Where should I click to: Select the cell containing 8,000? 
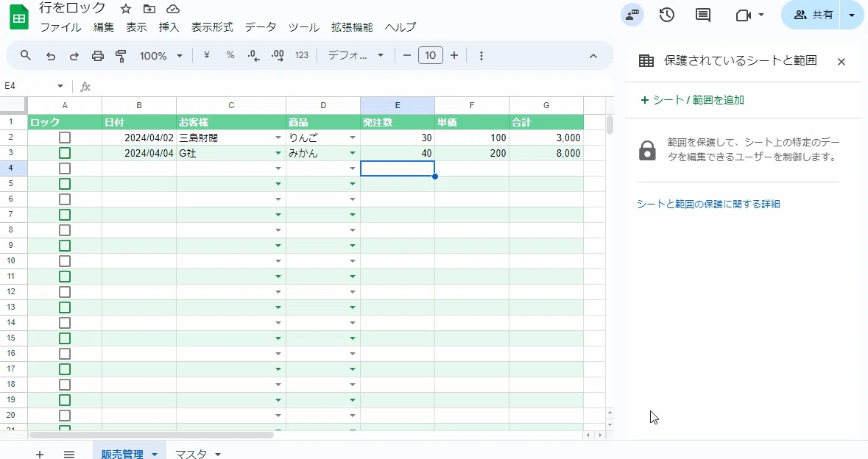(x=546, y=153)
